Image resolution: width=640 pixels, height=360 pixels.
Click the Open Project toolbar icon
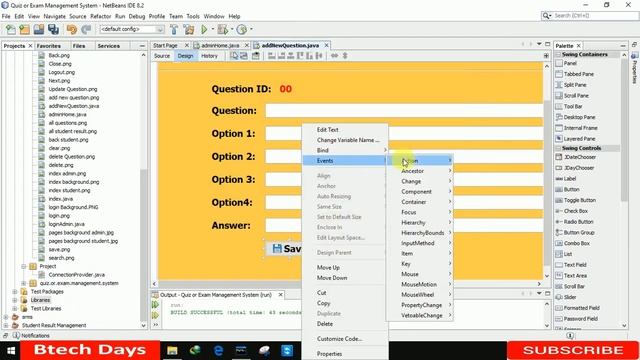coord(39,29)
